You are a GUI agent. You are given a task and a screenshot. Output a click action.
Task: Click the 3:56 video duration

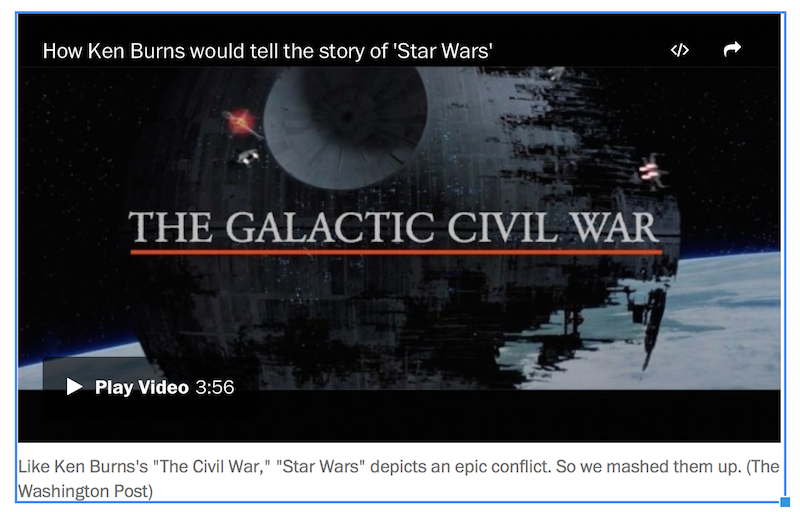click(x=215, y=388)
